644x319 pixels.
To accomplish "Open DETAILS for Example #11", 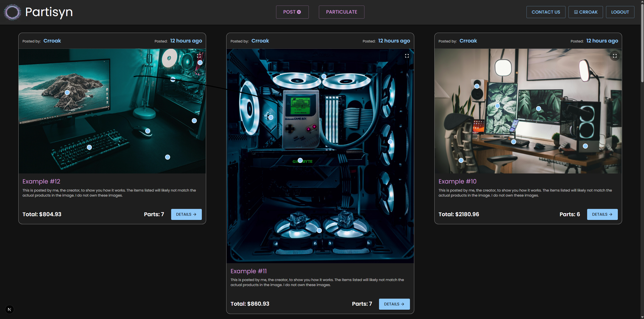I will click(x=394, y=304).
